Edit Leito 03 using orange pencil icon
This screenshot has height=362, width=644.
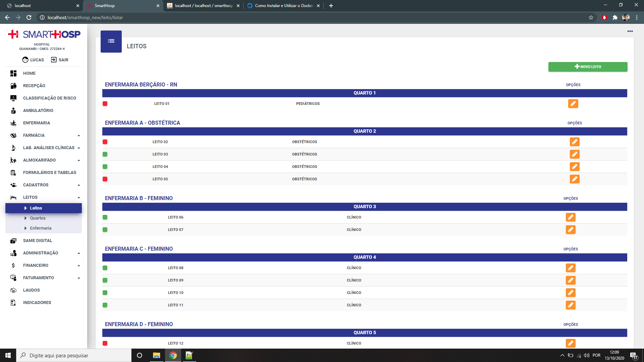click(x=574, y=154)
